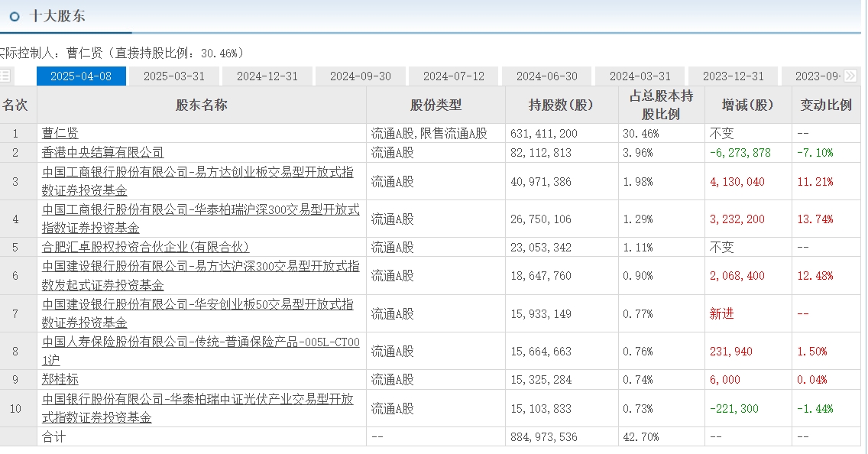Click holdings value 15,103,833
868x454 pixels.
pyautogui.click(x=541, y=409)
